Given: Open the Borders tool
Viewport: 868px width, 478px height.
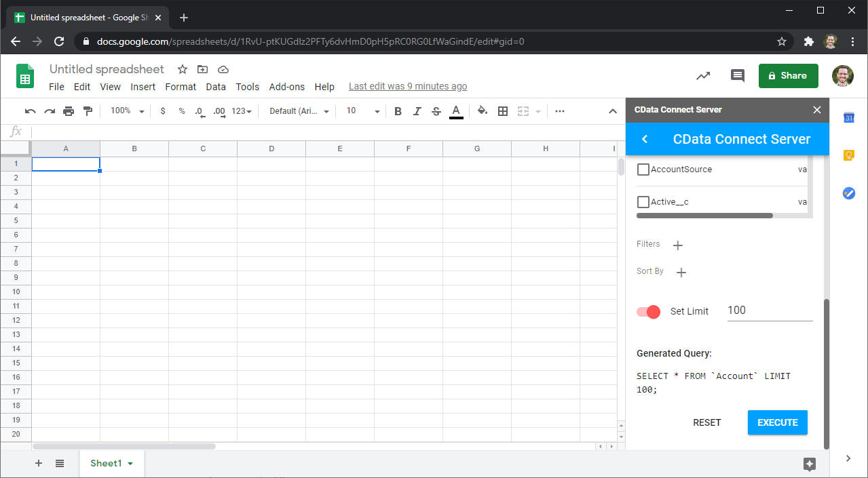Looking at the screenshot, I should (503, 111).
